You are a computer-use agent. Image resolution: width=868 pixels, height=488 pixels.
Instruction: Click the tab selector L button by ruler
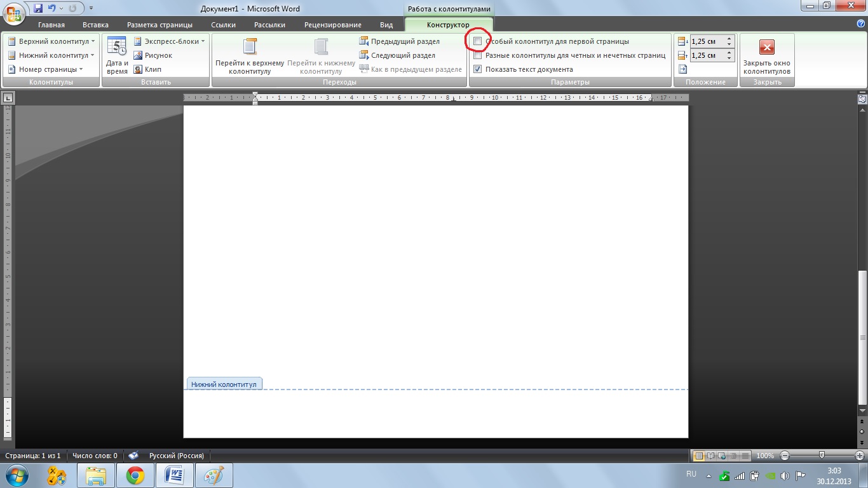coord(8,98)
